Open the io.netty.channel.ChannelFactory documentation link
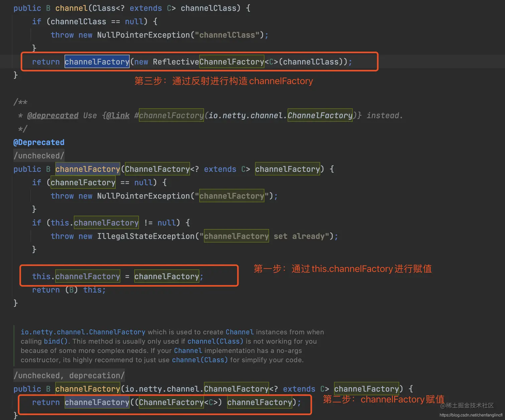The width and height of the screenshot is (505, 420). (x=83, y=332)
